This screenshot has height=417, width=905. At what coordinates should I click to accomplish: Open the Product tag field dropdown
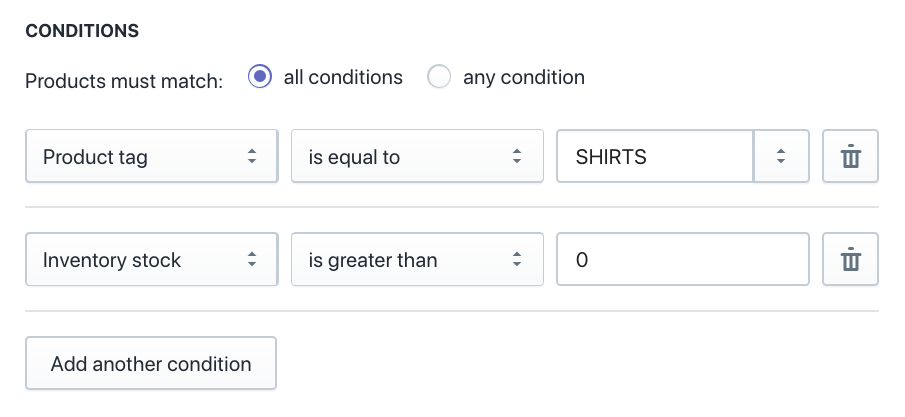140,157
